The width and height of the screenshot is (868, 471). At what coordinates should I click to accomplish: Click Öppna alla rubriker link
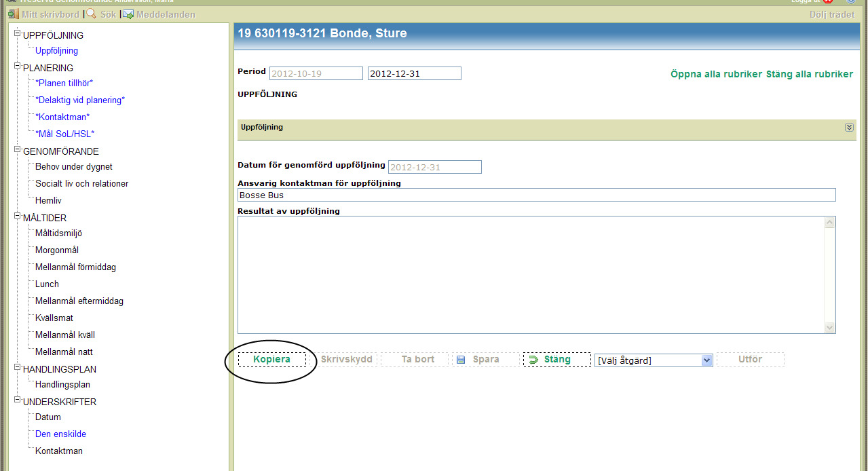717,74
